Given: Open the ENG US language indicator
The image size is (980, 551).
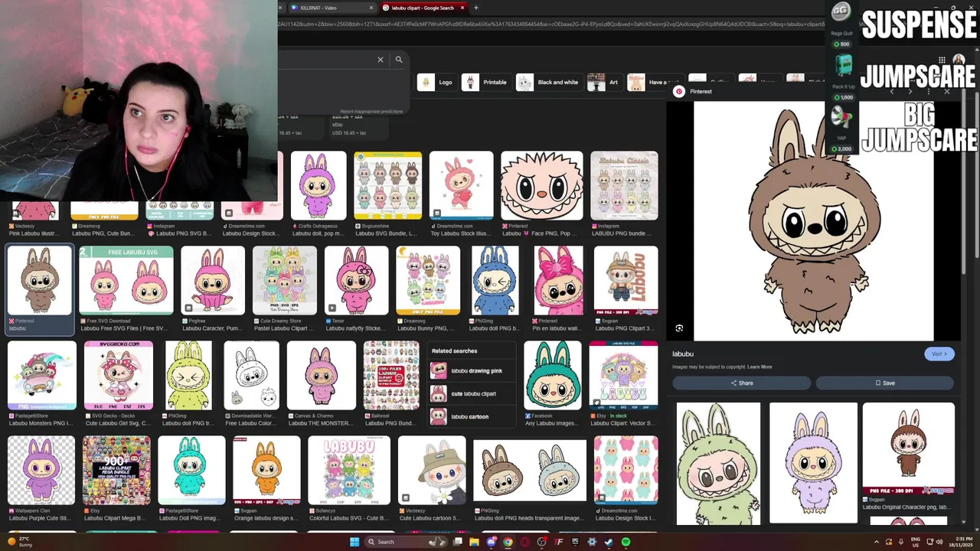Looking at the screenshot, I should [x=916, y=542].
